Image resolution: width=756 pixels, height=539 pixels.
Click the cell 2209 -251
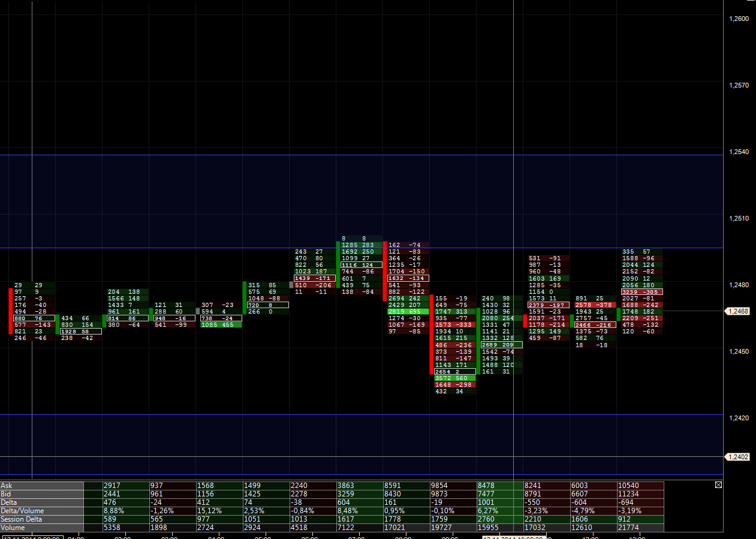[x=642, y=318]
